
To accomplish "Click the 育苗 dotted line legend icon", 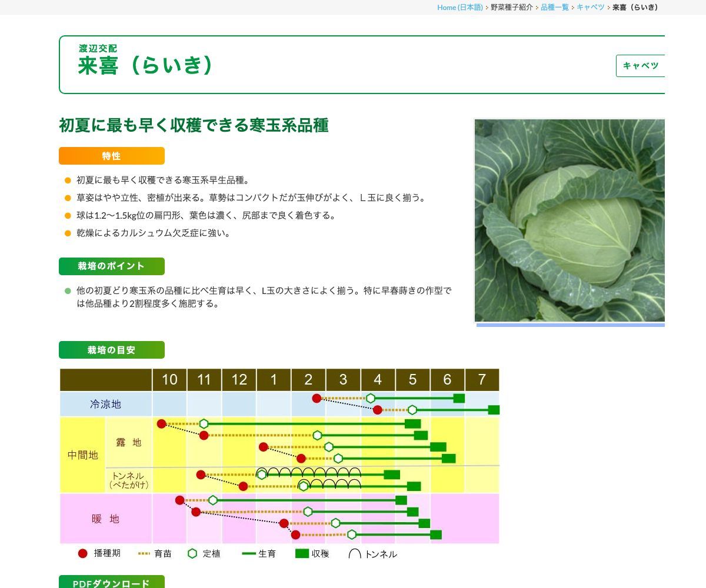I will (144, 554).
